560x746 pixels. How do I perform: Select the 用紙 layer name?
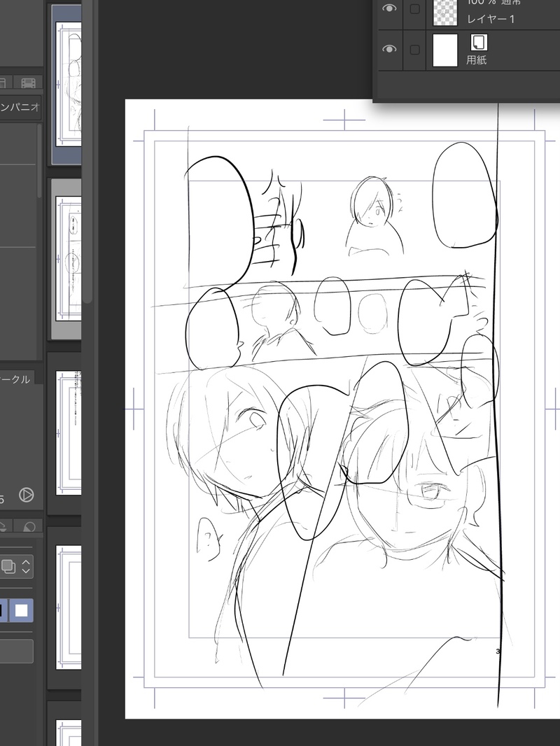476,60
